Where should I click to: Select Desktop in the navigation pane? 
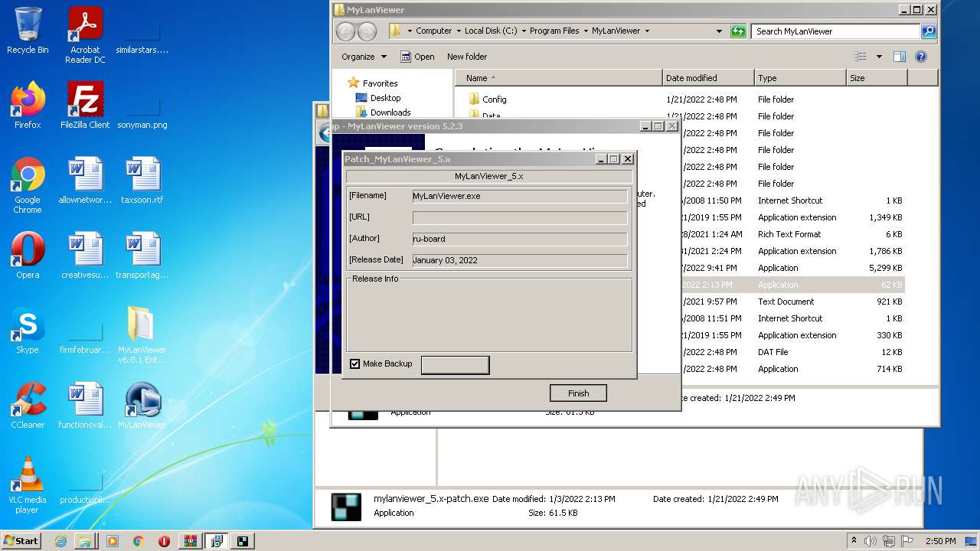click(x=378, y=98)
